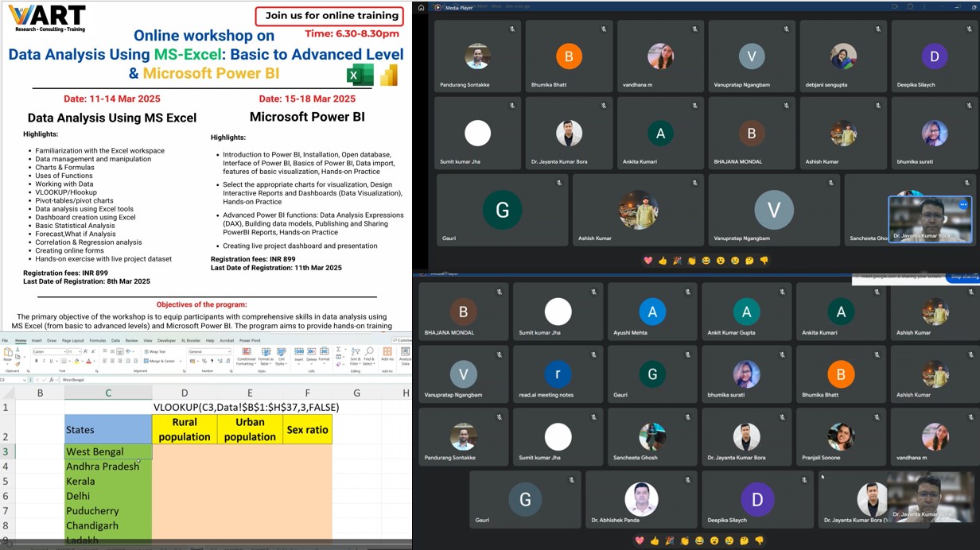The height and width of the screenshot is (550, 980).
Task: Send thumbs down reaction in top Meet window
Action: click(x=764, y=261)
